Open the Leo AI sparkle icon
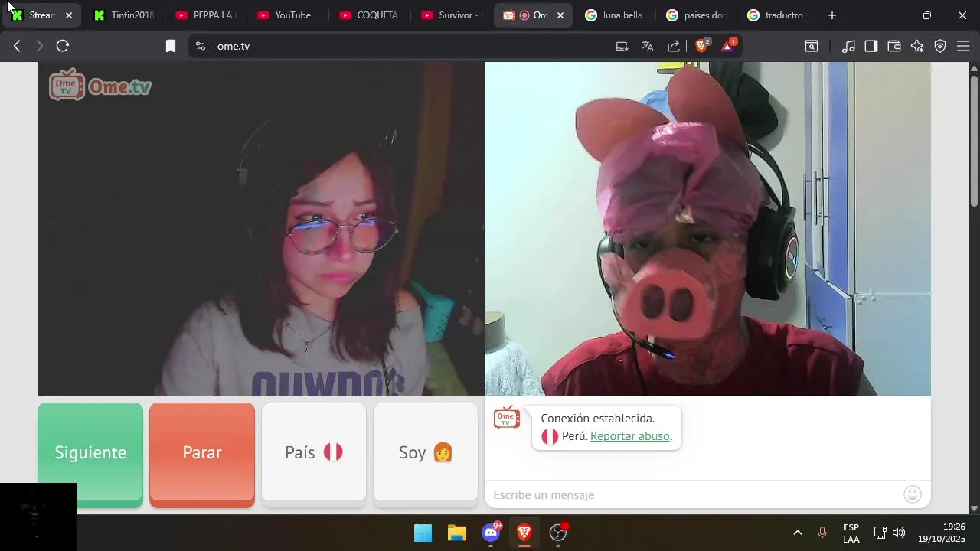Viewport: 980px width, 551px height. click(917, 46)
